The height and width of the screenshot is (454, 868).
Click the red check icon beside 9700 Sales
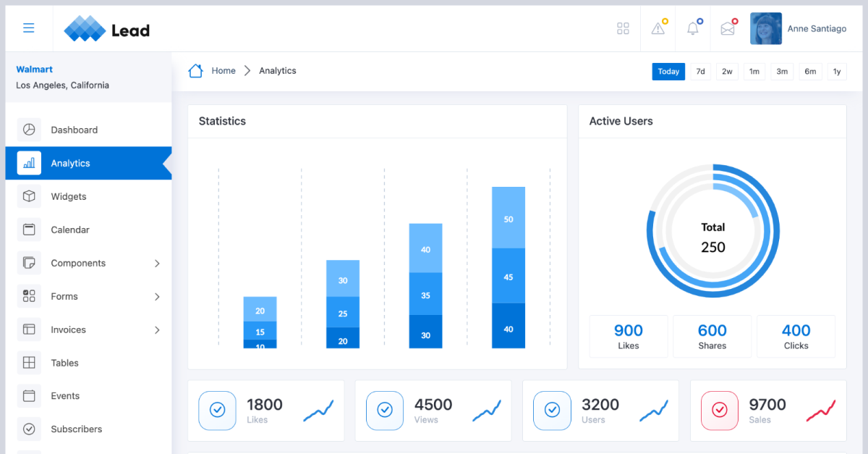720,411
